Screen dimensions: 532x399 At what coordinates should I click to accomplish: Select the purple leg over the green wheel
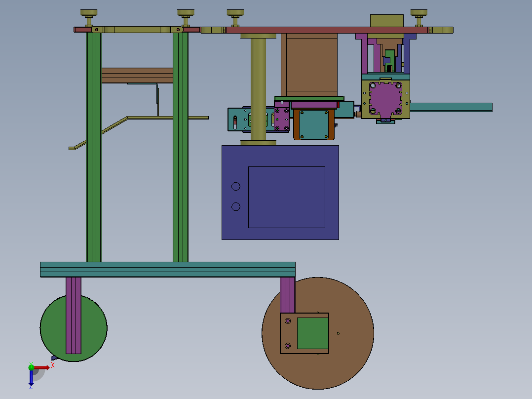(x=73, y=316)
